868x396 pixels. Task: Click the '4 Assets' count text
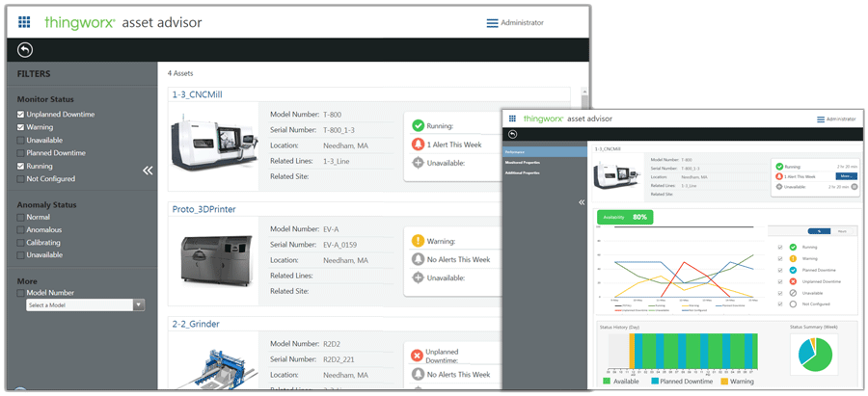[180, 73]
